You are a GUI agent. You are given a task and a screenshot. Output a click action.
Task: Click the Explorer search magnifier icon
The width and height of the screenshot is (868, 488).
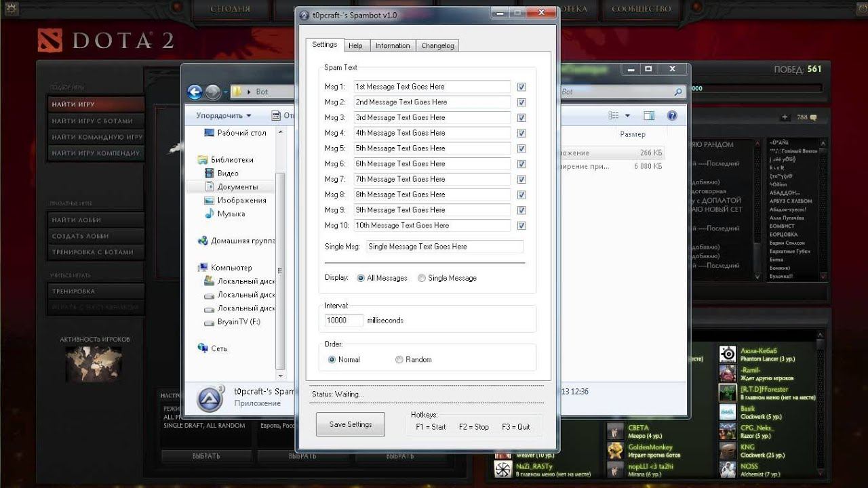point(678,91)
